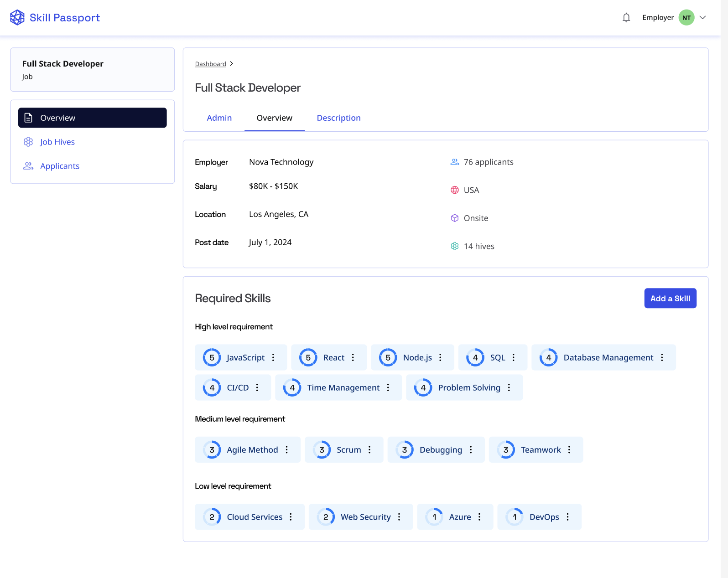The image size is (728, 578).
Task: Switch to the Description tab
Action: pyautogui.click(x=338, y=118)
